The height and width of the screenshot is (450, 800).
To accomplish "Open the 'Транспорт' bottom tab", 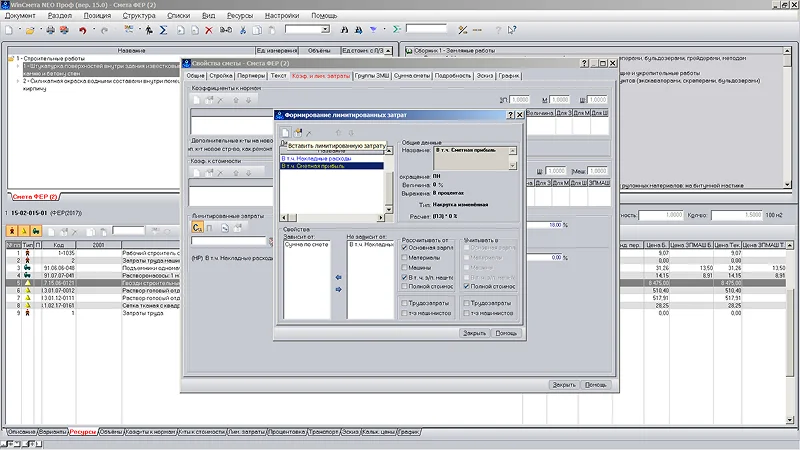I will pyautogui.click(x=323, y=432).
